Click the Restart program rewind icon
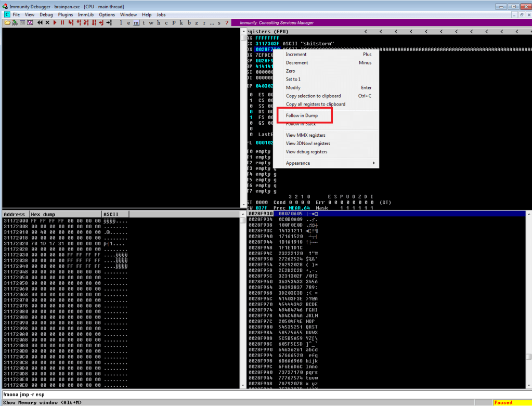This screenshot has height=406, width=532. pyautogui.click(x=40, y=23)
